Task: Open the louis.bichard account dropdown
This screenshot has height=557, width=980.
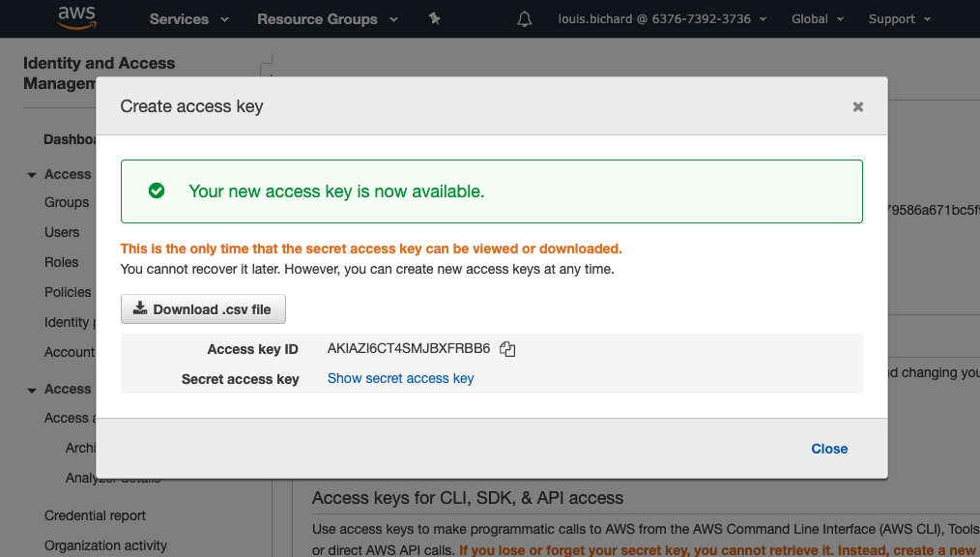Action: (662, 18)
